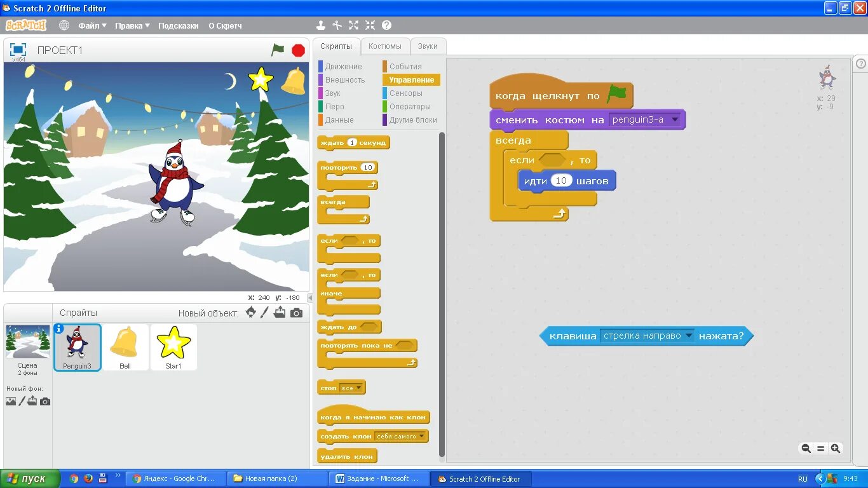The width and height of the screenshot is (868, 488).
Task: Click the block help question icon
Action: 386,25
